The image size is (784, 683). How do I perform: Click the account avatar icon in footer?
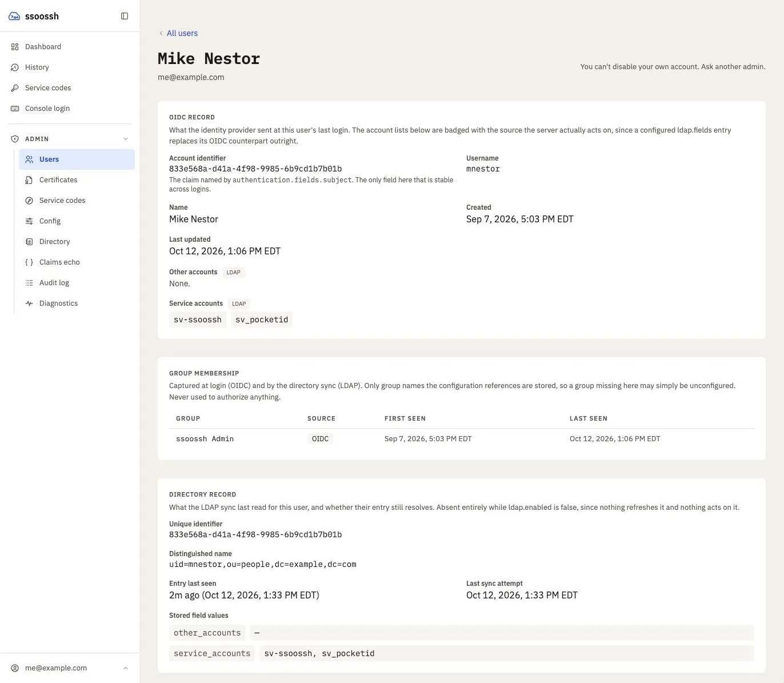click(x=15, y=668)
